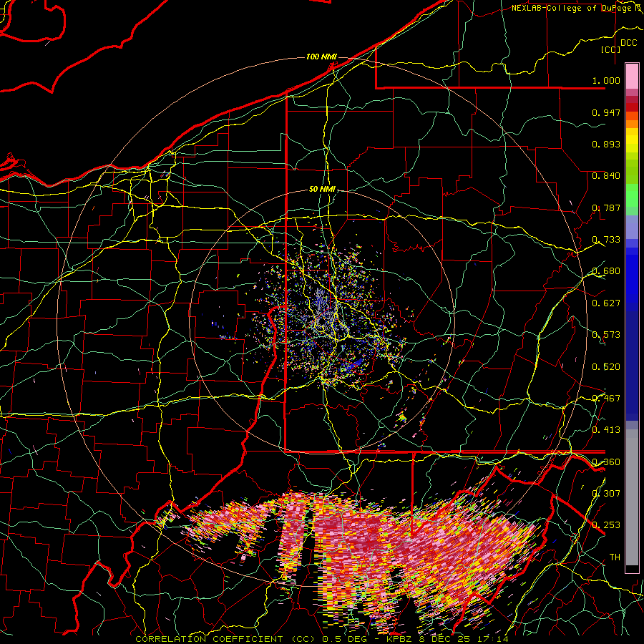This screenshot has width=644, height=644.
Task: Click the 0.787 scale value
Action: pos(606,208)
